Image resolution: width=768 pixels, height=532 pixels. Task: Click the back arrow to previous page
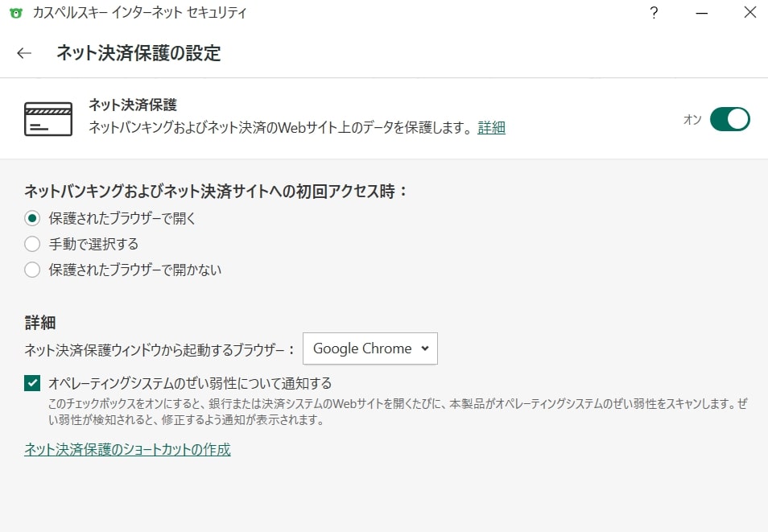point(24,53)
